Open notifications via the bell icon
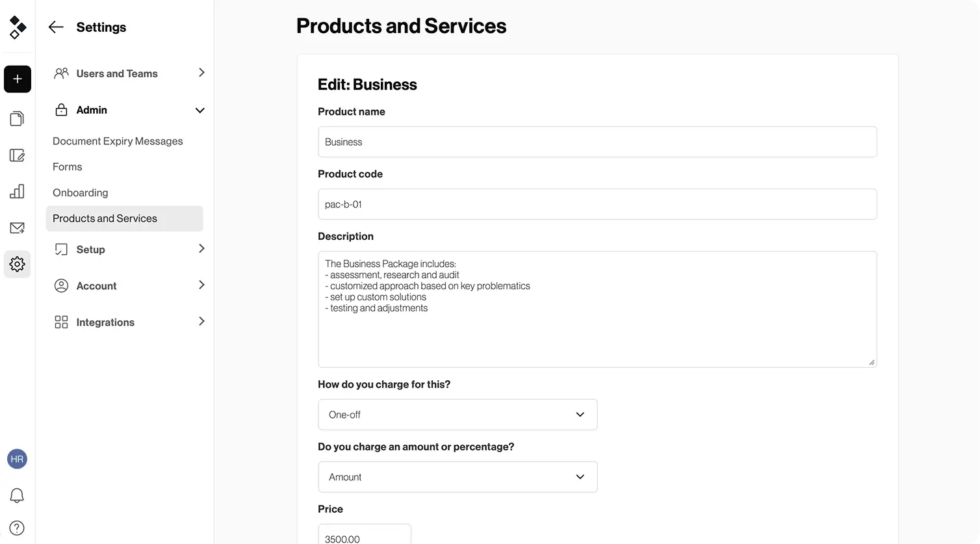Viewport: 980px width, 544px height. tap(17, 495)
